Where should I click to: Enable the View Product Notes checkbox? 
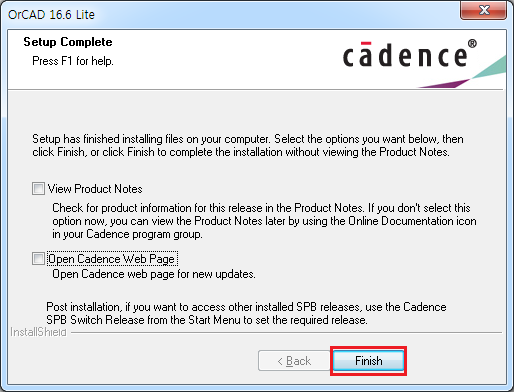point(38,189)
